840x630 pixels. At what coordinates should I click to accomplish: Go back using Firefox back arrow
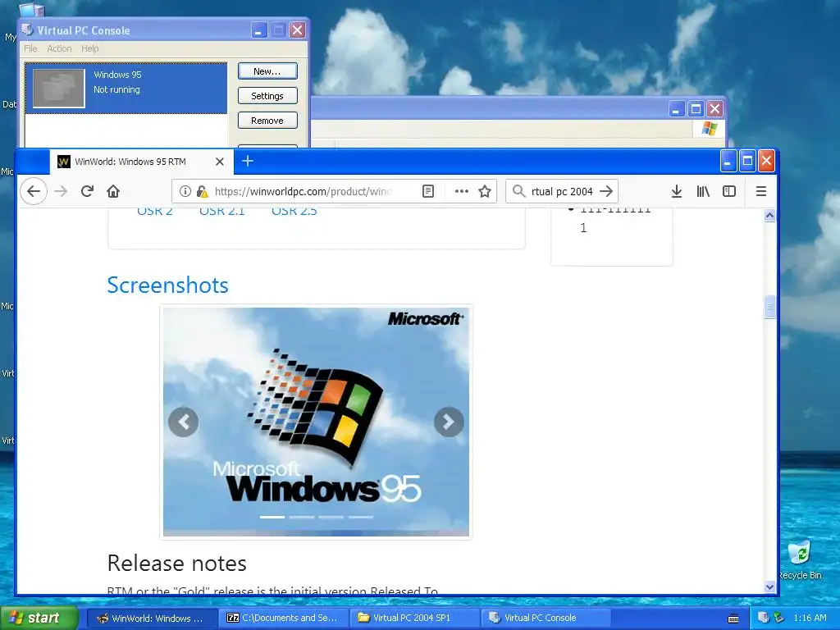point(34,191)
